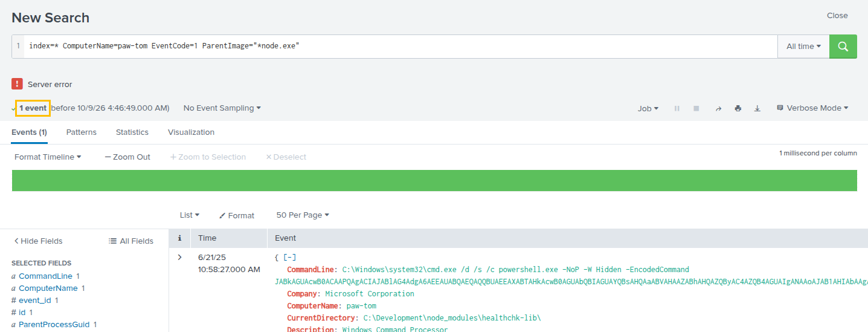
Task: Open the Format options button
Action: 237,215
